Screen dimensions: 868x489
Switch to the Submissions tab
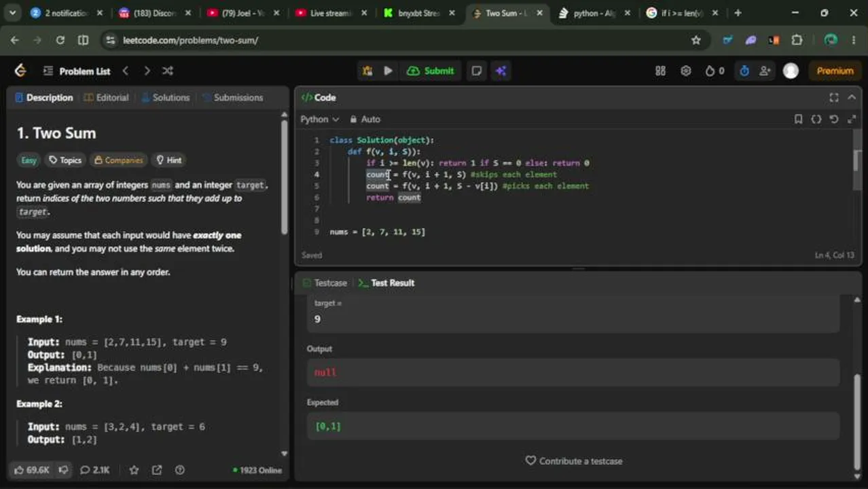click(232, 98)
